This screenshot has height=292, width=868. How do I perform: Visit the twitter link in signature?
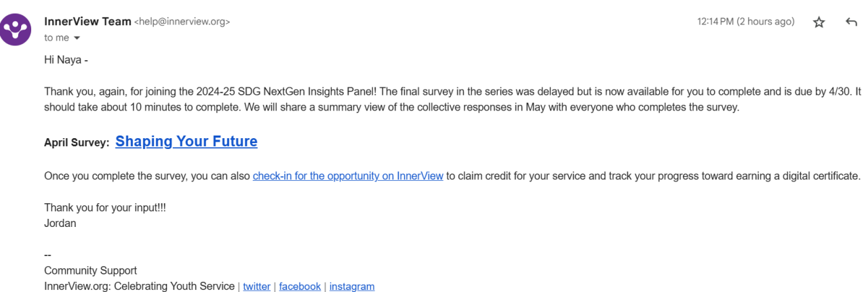(256, 286)
